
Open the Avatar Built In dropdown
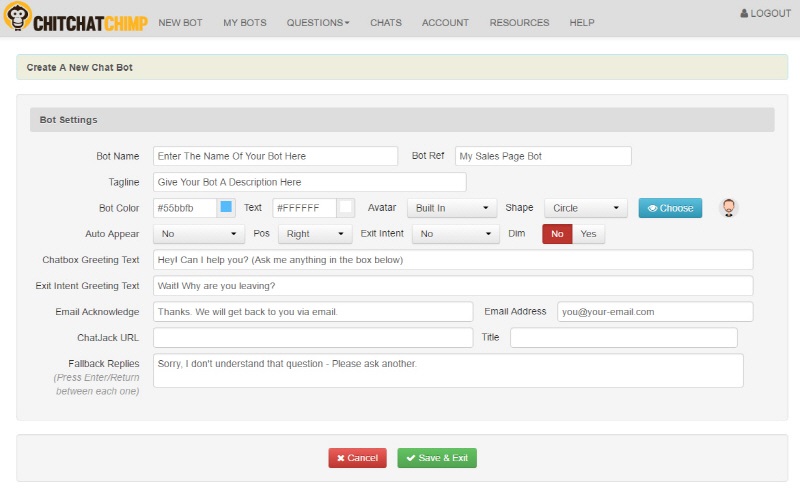click(453, 208)
